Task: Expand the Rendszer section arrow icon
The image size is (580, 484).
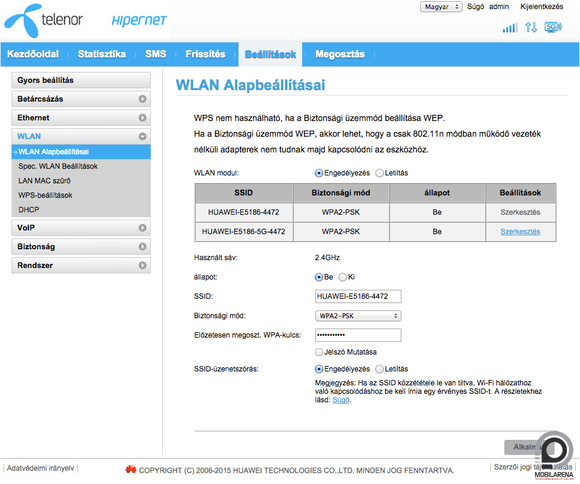Action: tap(142, 265)
